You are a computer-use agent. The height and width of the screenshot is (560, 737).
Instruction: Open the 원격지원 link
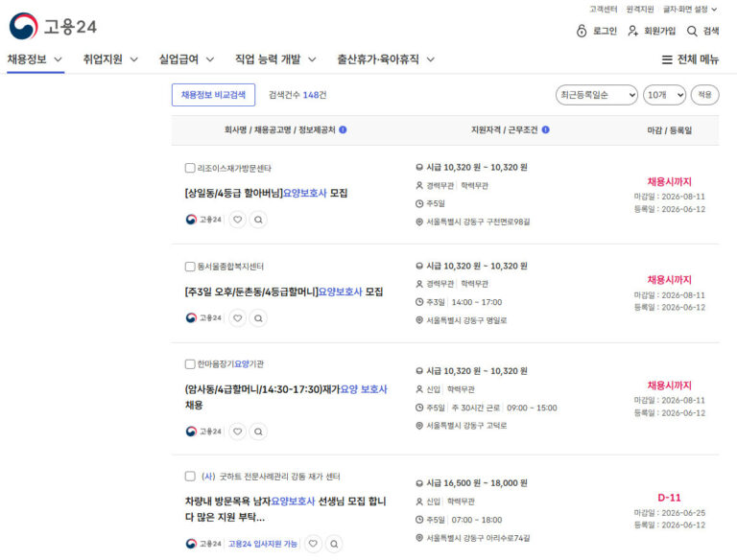tap(640, 9)
